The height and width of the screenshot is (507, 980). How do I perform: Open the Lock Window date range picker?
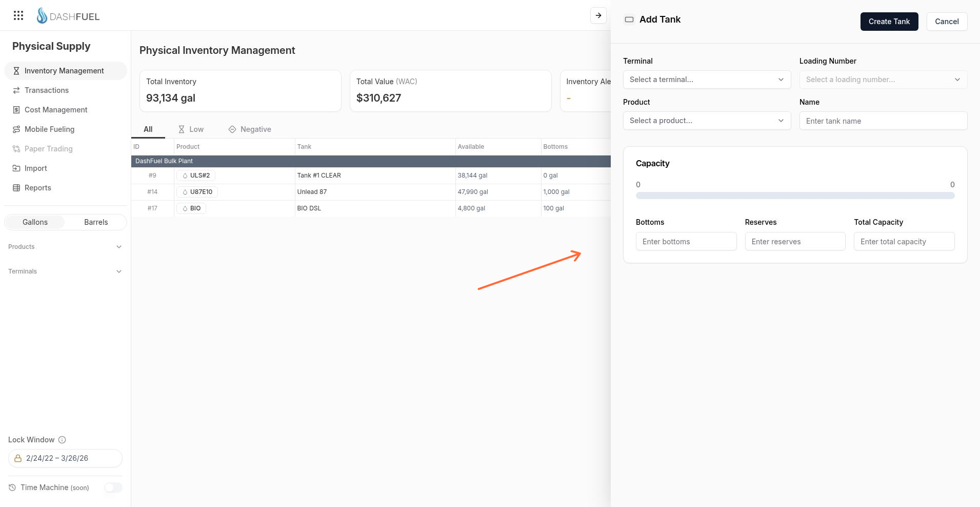tap(65, 458)
